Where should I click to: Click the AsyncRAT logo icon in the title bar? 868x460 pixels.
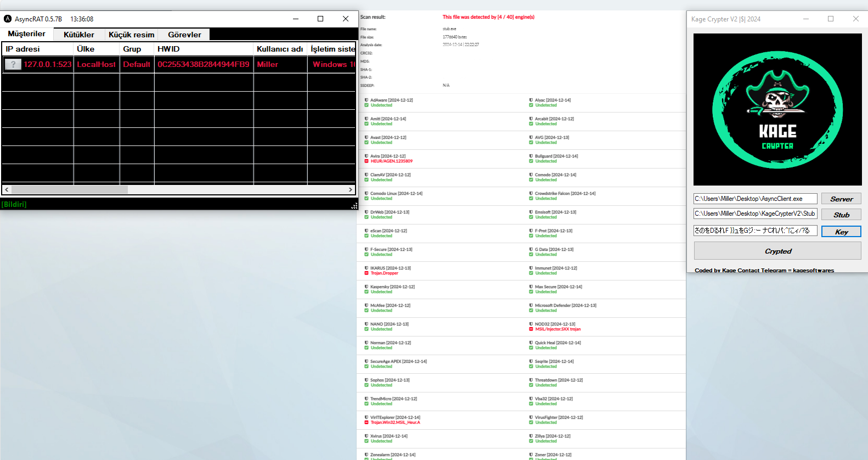click(x=8, y=19)
